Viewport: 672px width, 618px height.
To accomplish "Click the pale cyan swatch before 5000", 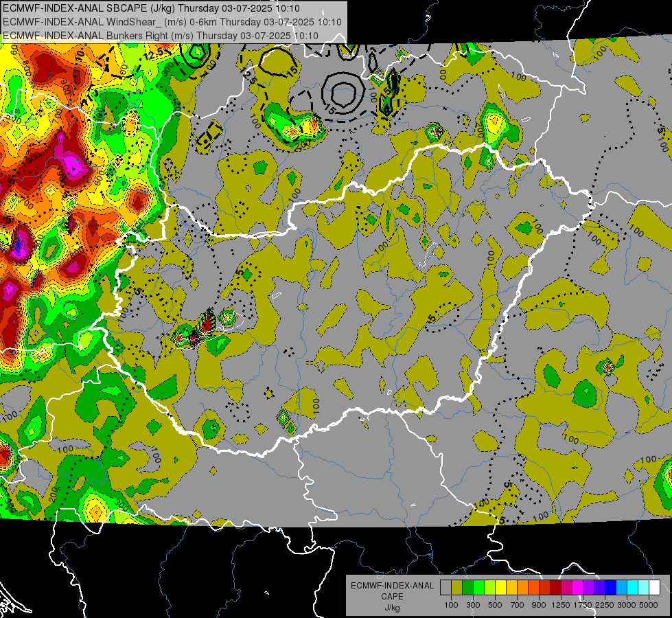I will [x=644, y=588].
